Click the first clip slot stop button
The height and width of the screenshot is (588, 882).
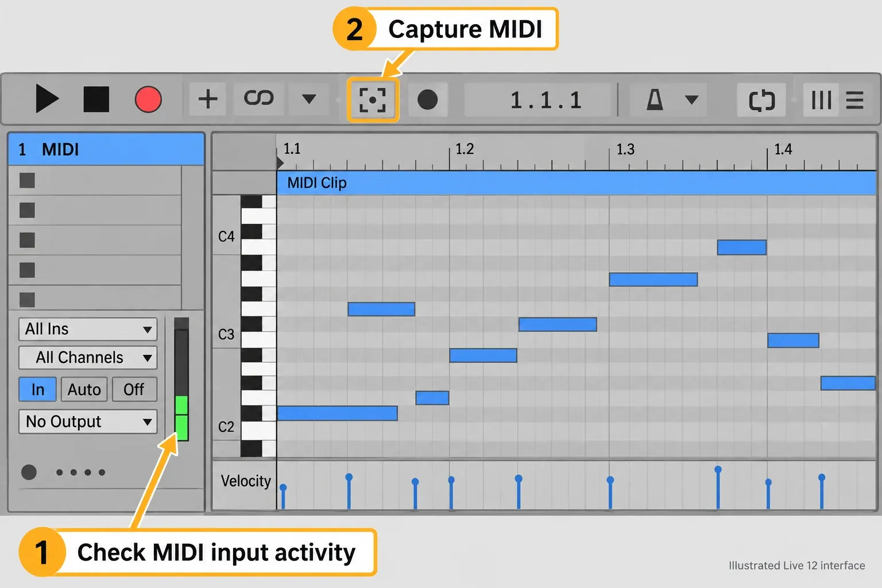(27, 180)
